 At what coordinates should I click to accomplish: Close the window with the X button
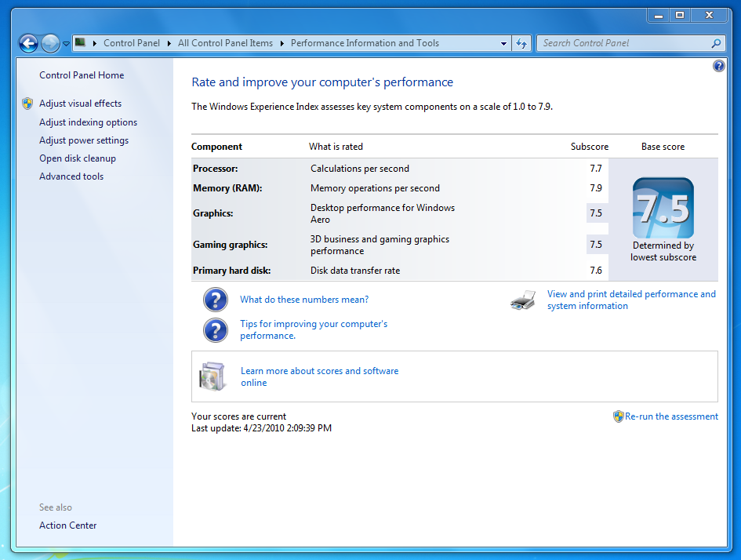709,15
